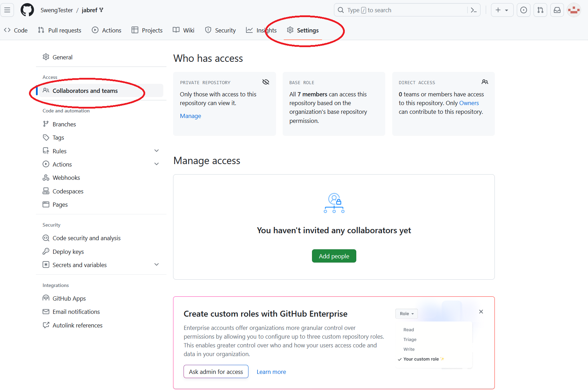Image resolution: width=588 pixels, height=391 pixels.
Task: Open the SwengTester organization link
Action: pyautogui.click(x=57, y=10)
